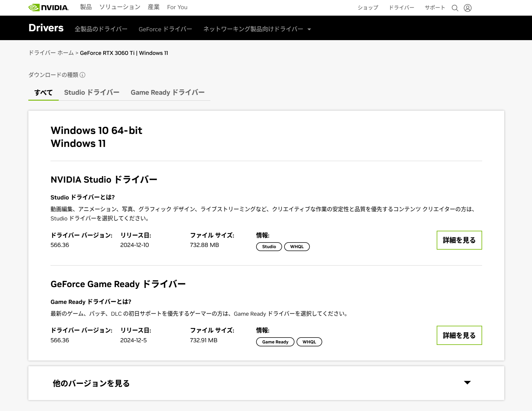Click the Game Ready info tag
This screenshot has width=532, height=411.
tap(275, 342)
